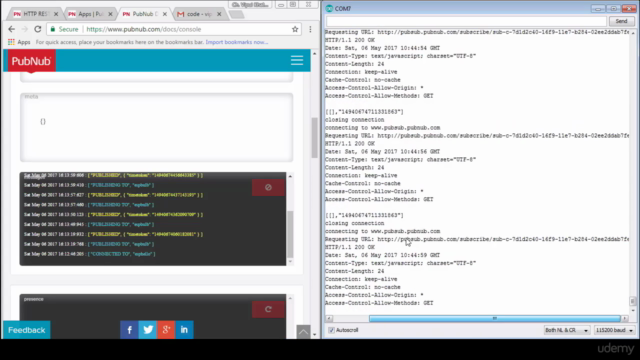Click the first 'closing connection' line in COM7
Screen dimensions: 640x360
355,120
